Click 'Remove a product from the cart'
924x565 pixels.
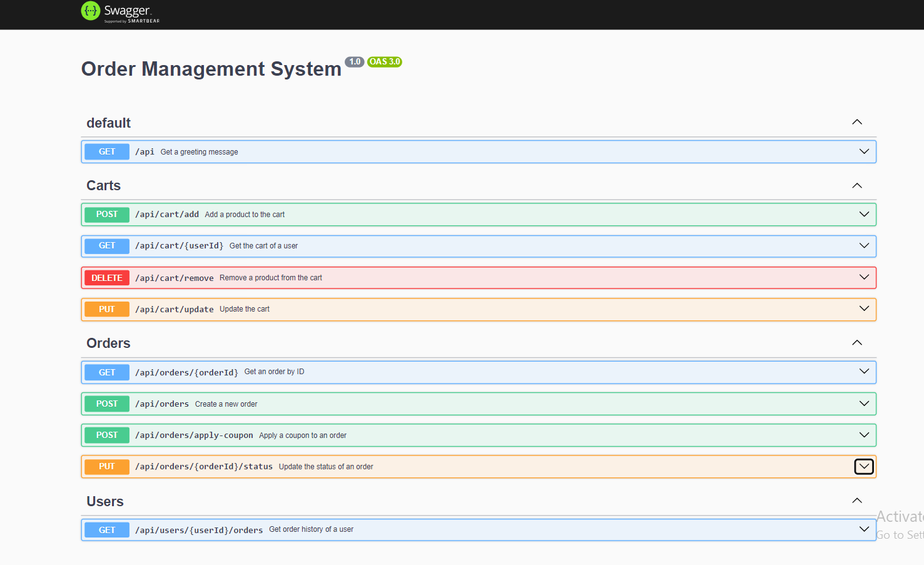click(271, 278)
